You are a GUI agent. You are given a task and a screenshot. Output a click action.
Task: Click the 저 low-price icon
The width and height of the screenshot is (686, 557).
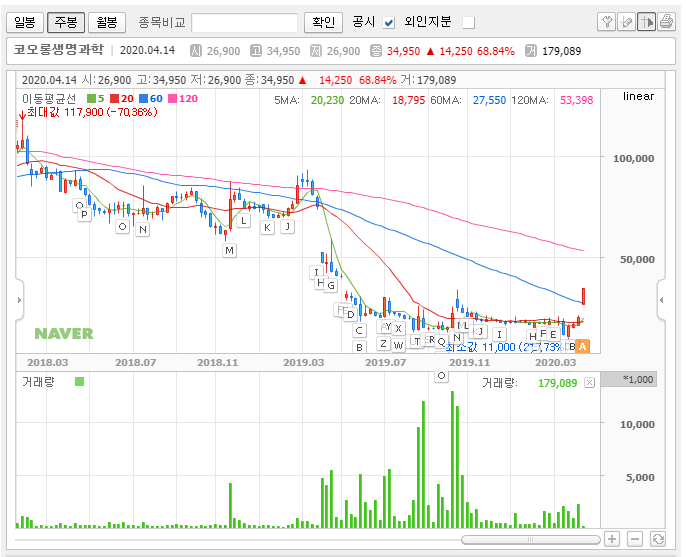click(x=315, y=51)
